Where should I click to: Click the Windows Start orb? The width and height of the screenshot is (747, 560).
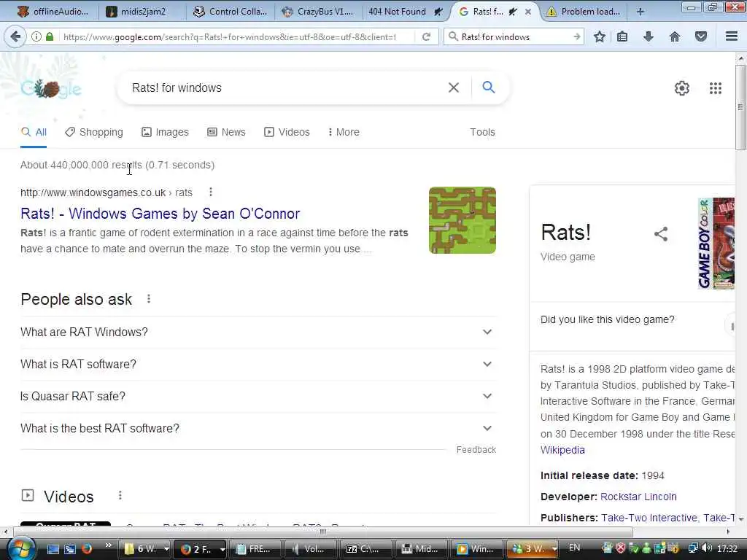[x=20, y=549]
